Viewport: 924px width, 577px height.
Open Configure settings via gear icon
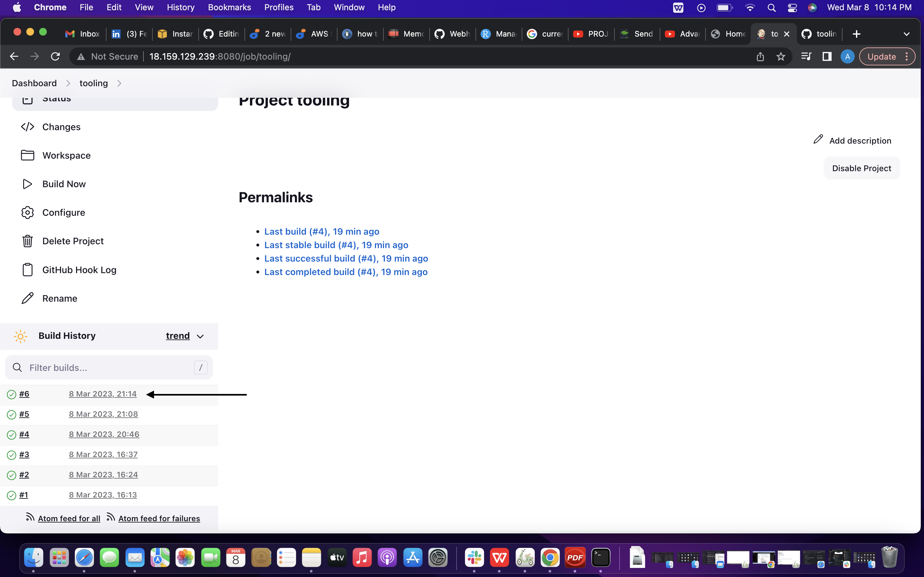(x=27, y=213)
